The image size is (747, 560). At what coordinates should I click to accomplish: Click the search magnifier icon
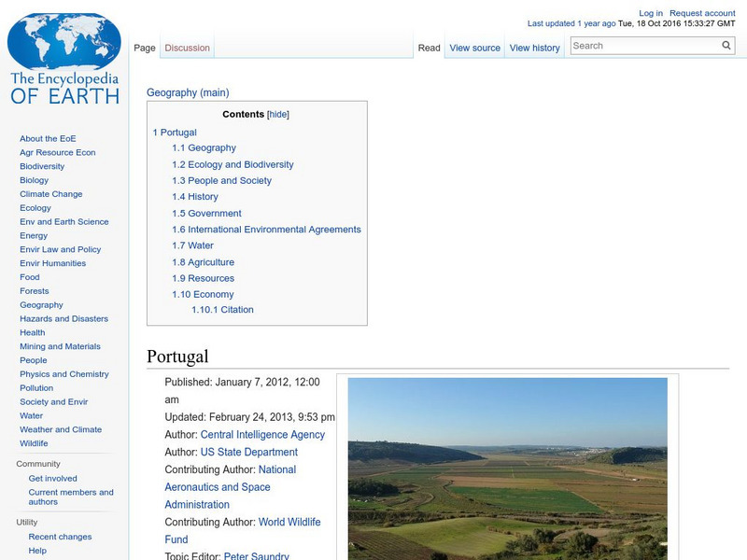726,45
